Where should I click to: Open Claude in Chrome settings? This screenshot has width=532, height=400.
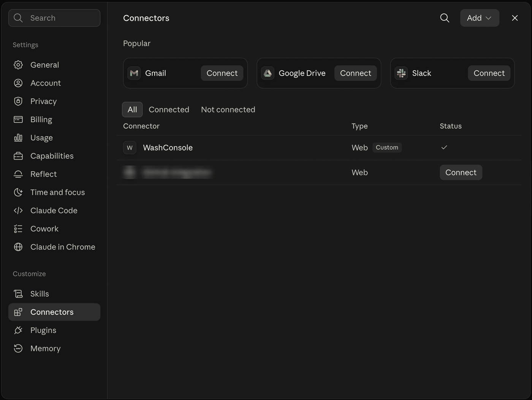(x=54, y=247)
